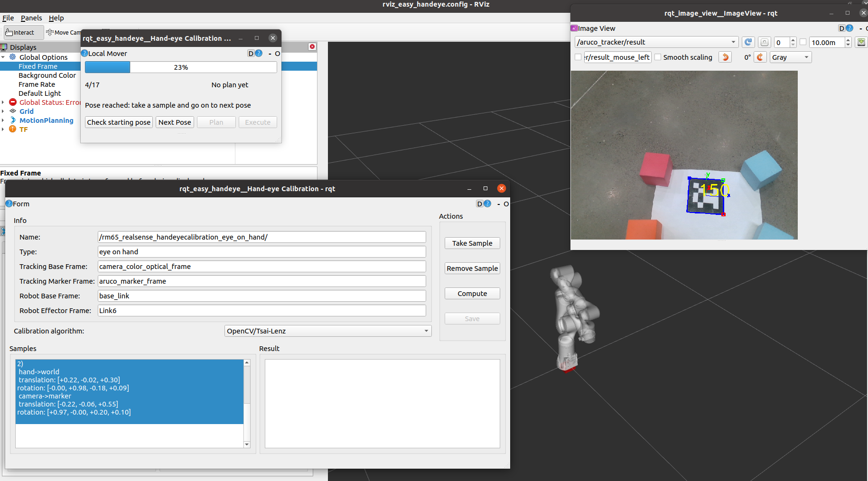
Task: Click the MotionPlanning display icon
Action: tap(13, 120)
